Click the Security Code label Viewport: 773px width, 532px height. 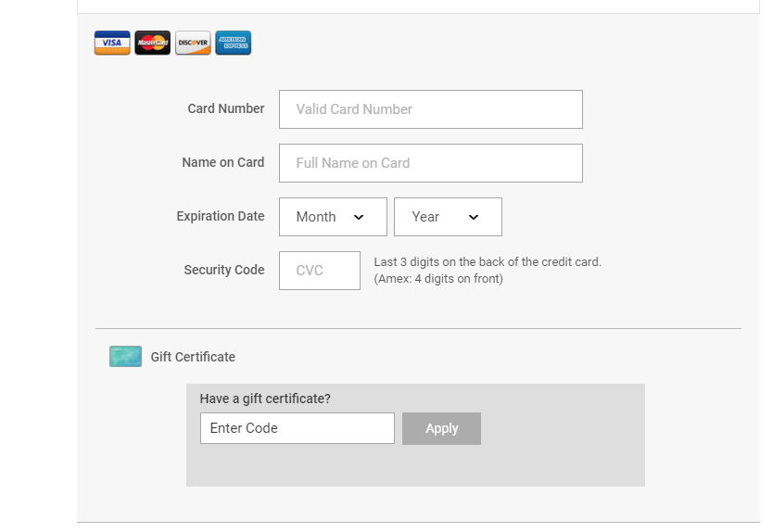coord(223,270)
